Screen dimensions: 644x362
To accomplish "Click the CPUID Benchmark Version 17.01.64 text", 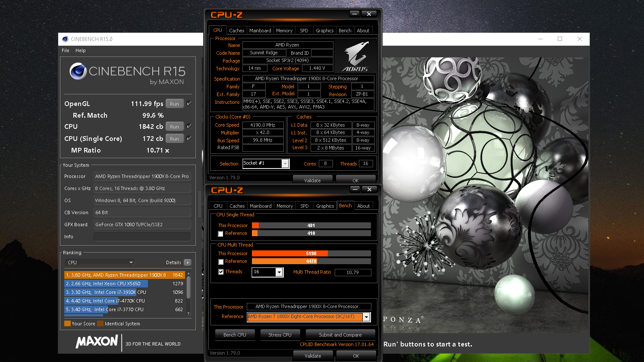I will 337,344.
